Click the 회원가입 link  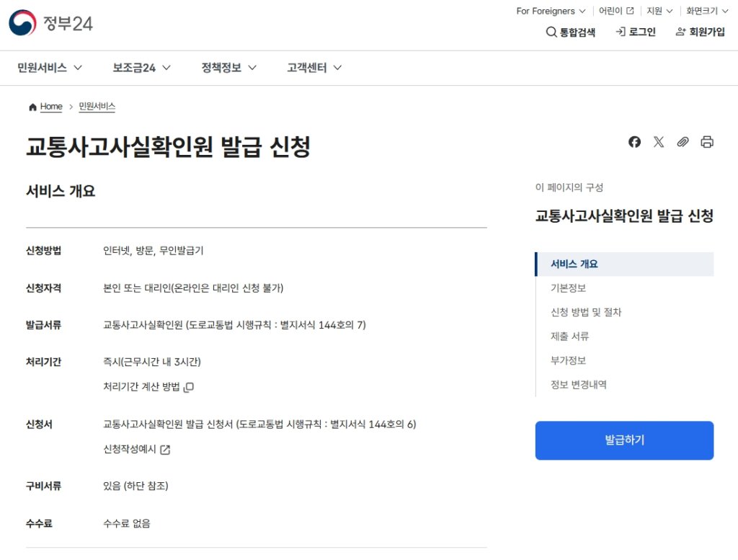[x=707, y=32]
